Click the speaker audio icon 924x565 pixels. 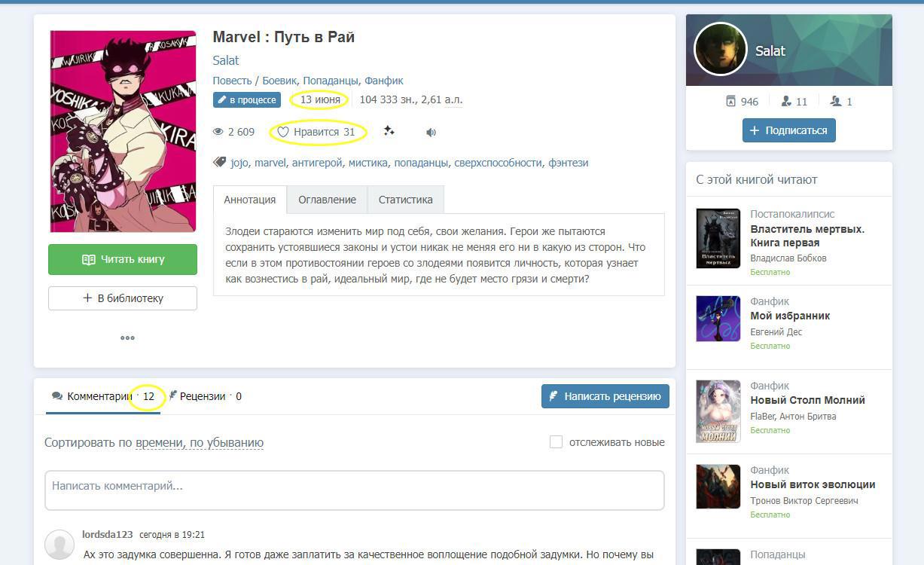431,133
